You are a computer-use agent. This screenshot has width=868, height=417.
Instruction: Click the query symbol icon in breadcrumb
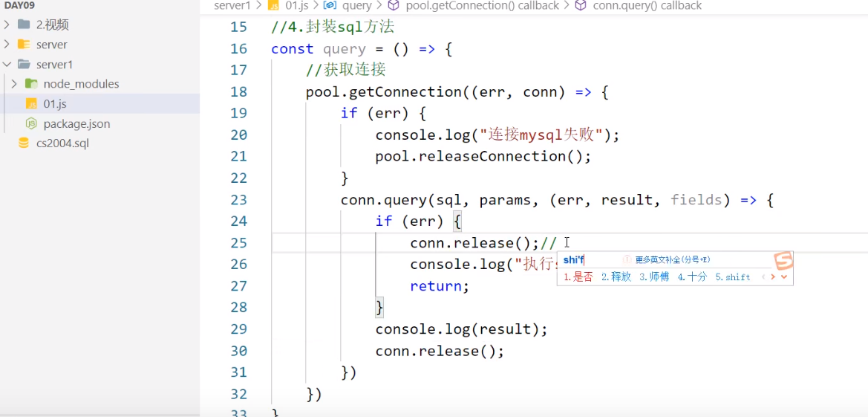pos(330,5)
